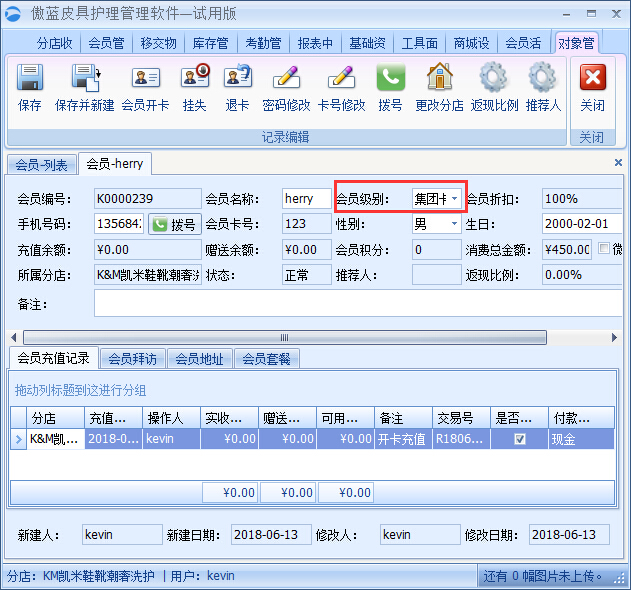Viewport: 631px width, 590px height.
Task: Open the 性别 gender dropdown
Action: tap(455, 224)
